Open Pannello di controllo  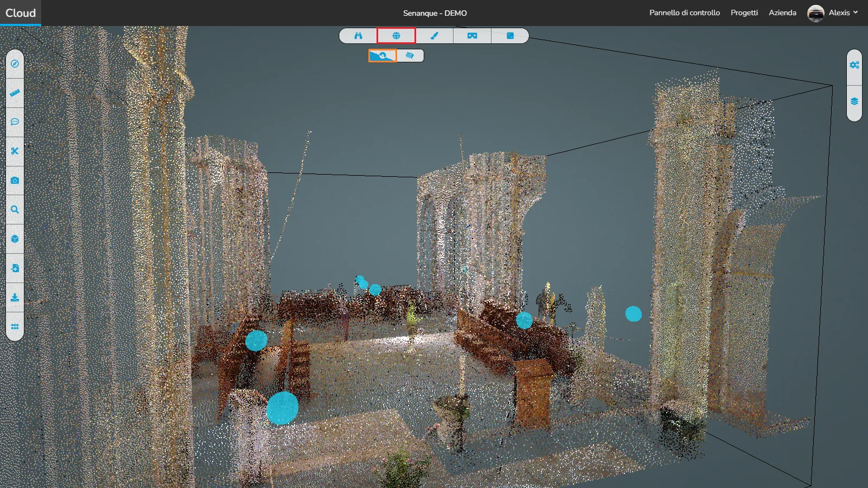(685, 12)
